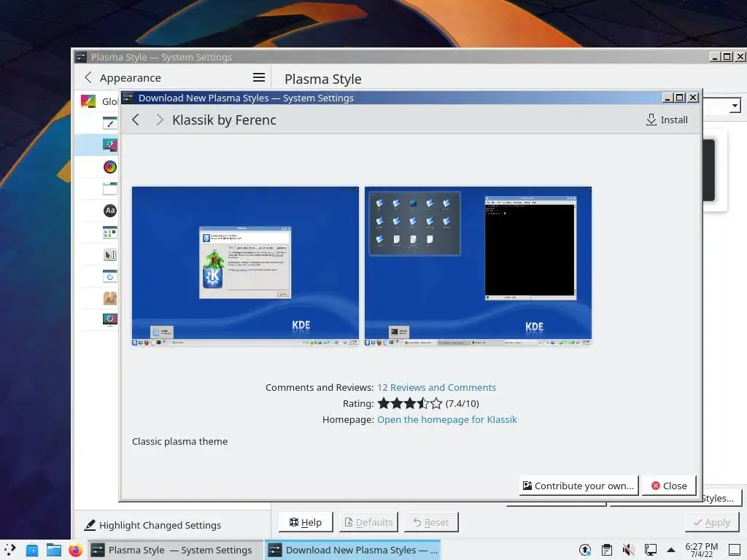Screen dimensions: 747x560
Task: Open the hamburger menu next to Appearance
Action: [259, 77]
